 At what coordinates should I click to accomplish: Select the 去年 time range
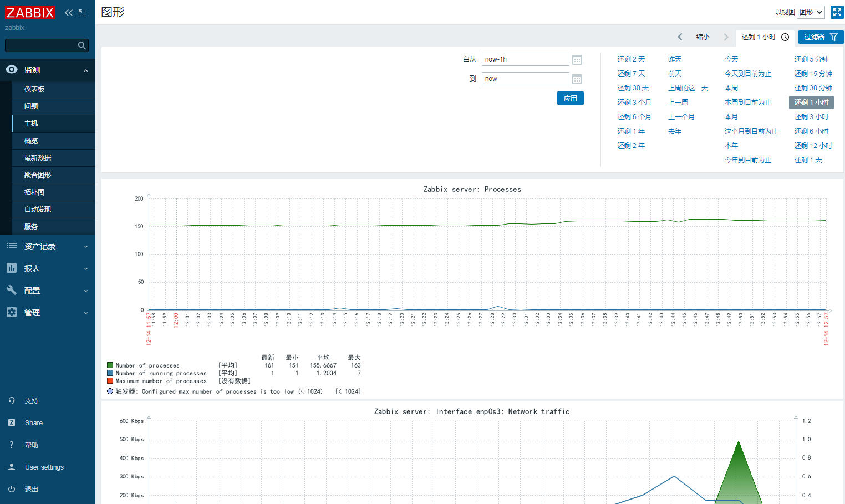click(675, 131)
